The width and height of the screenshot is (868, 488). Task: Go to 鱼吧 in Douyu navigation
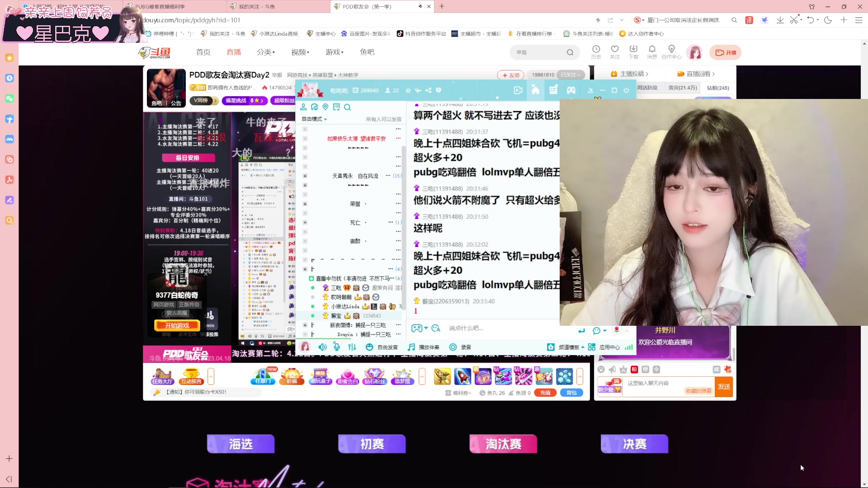click(x=367, y=52)
